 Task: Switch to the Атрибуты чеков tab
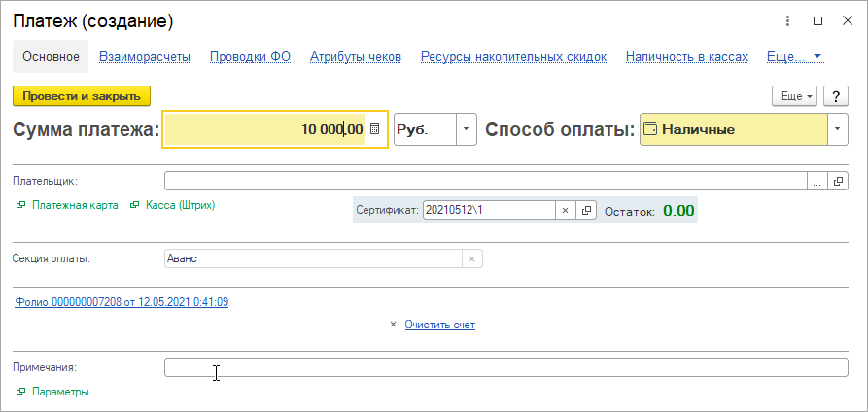tap(356, 56)
